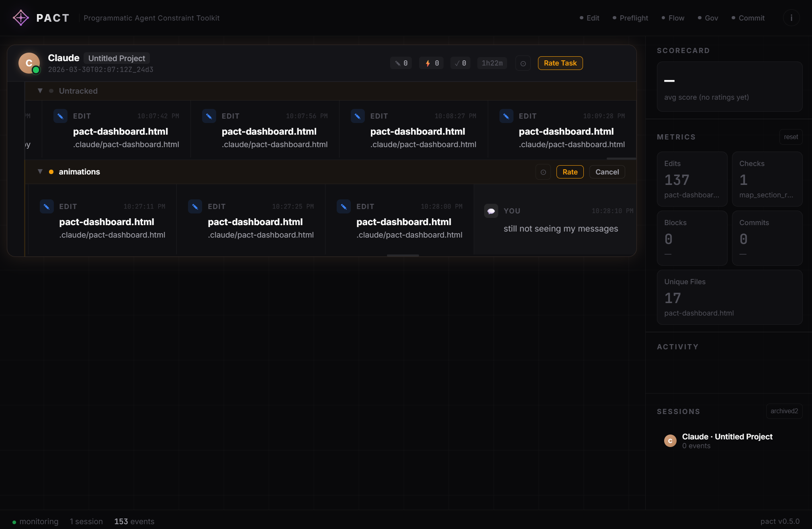This screenshot has height=529, width=812.
Task: Click the orange status dot next to animations
Action: point(51,172)
